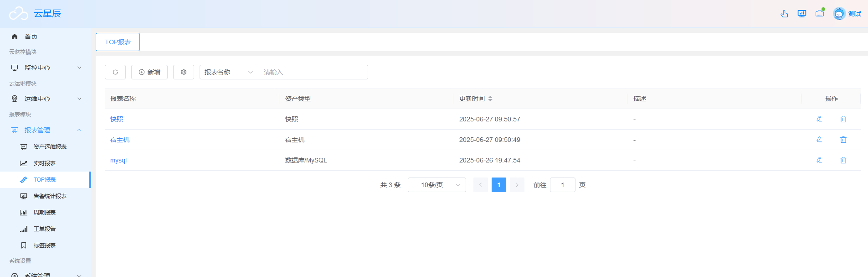The height and width of the screenshot is (277, 868).
Task: Click timestamp 2025-06-26 19:47:54
Action: coord(490,160)
